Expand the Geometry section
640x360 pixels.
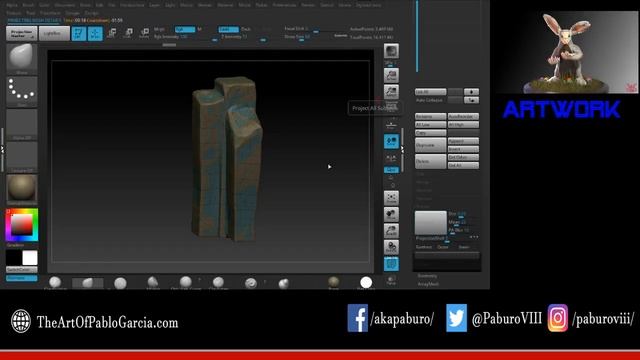(x=427, y=276)
